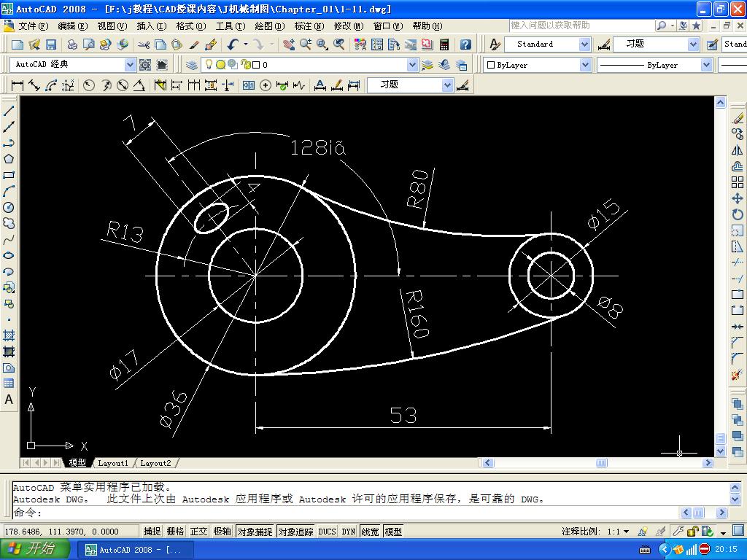
Task: Click the Cut scissors icon
Action: tap(144, 44)
